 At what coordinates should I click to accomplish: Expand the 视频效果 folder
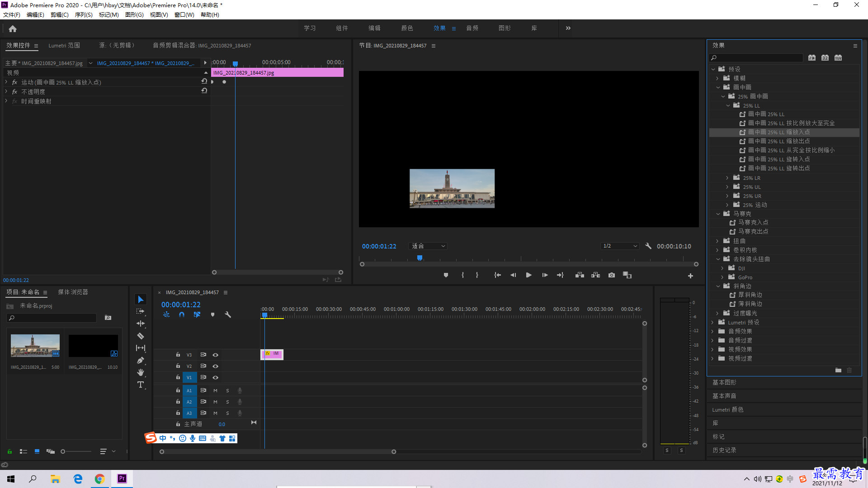[x=712, y=349]
